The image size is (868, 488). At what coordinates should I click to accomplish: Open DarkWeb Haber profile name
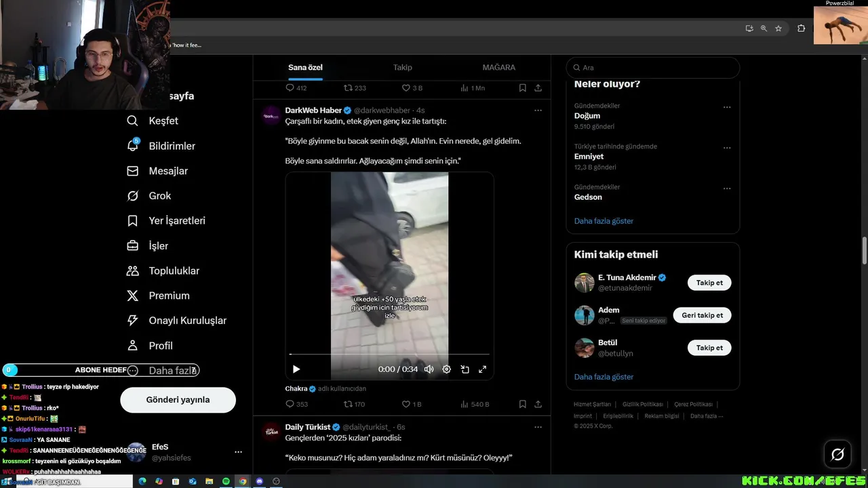click(313, 110)
